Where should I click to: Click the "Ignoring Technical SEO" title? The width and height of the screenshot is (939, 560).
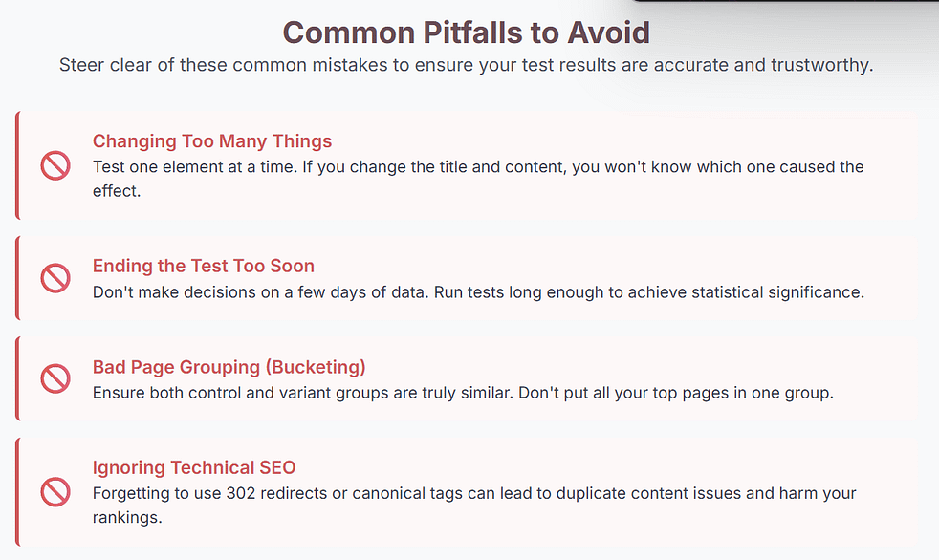tap(194, 467)
